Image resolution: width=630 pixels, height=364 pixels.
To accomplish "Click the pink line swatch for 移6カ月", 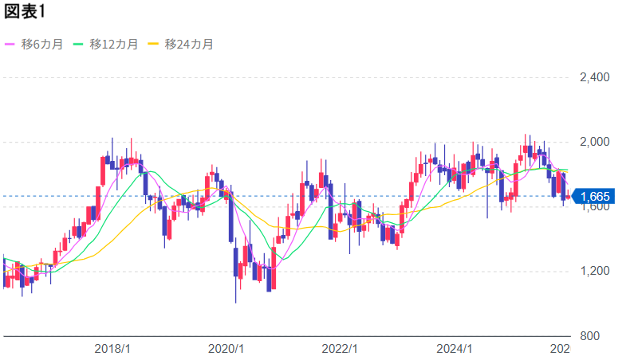I will (x=10, y=45).
